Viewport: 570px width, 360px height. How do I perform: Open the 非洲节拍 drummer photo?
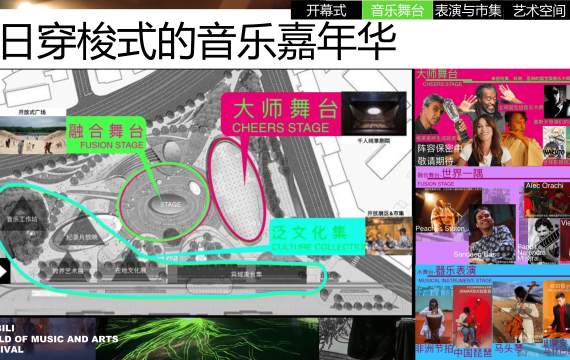(x=434, y=320)
